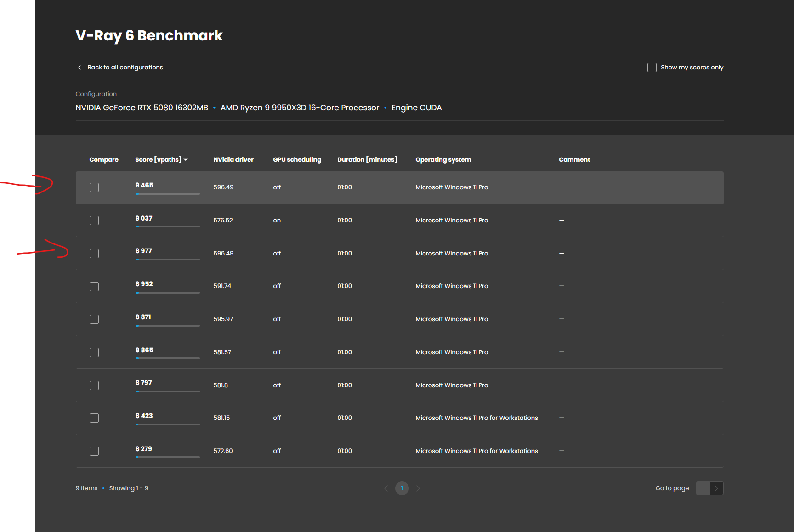
Task: Click the score value 8 977
Action: [143, 251]
